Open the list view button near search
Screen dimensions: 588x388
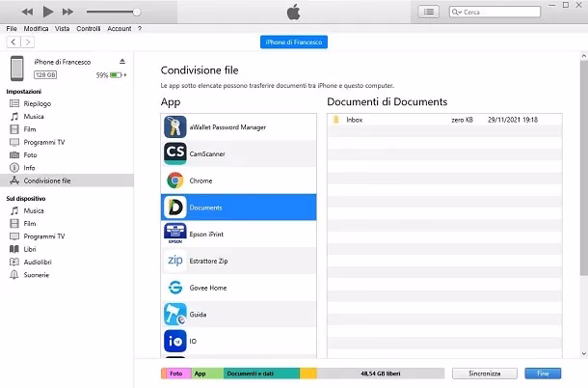click(x=428, y=12)
